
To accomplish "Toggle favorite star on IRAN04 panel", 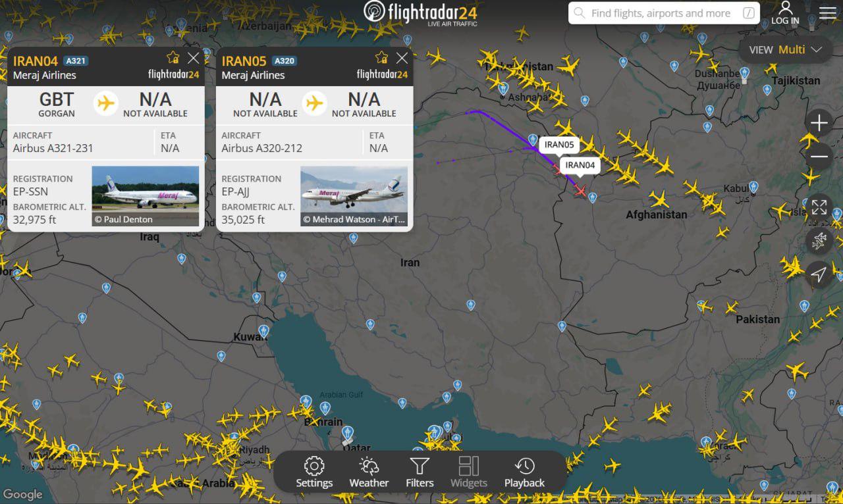I will [x=173, y=58].
